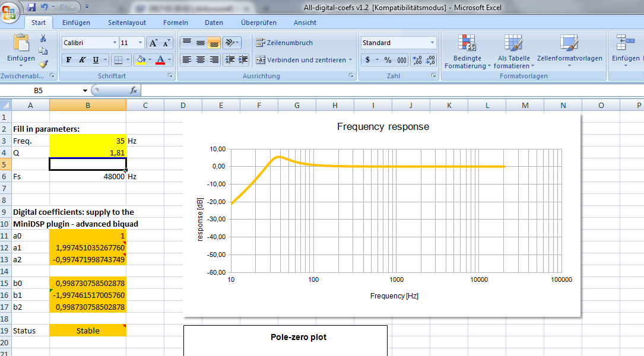Click the Einfügen paste button

coord(21,47)
